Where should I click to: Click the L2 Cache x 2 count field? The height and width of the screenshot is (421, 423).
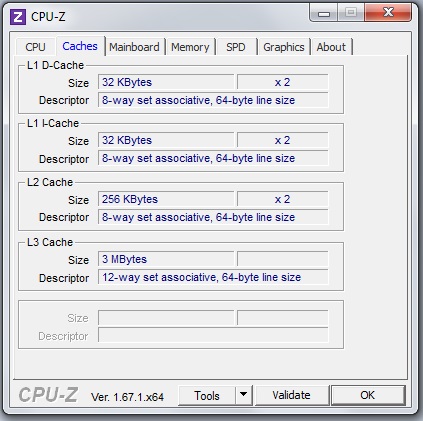283,199
